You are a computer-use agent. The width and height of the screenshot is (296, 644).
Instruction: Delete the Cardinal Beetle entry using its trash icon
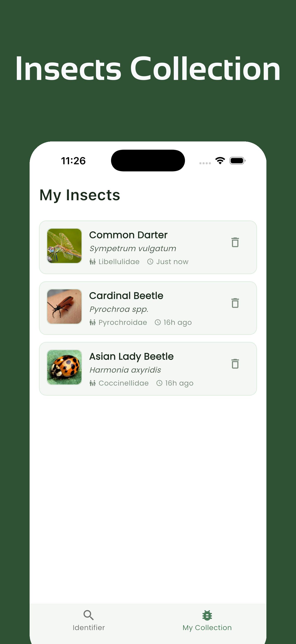(x=235, y=303)
